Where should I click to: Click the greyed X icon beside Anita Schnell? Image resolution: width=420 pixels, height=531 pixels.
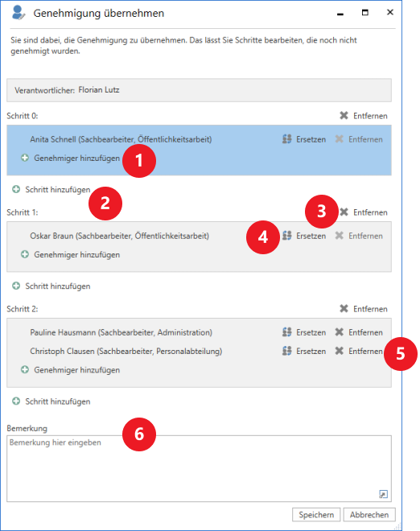pyautogui.click(x=339, y=139)
